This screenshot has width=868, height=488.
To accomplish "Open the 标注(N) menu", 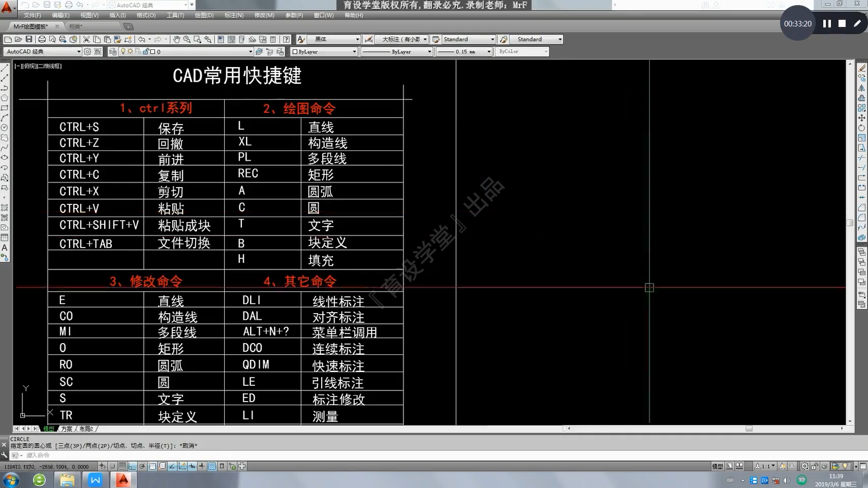I will (x=234, y=15).
